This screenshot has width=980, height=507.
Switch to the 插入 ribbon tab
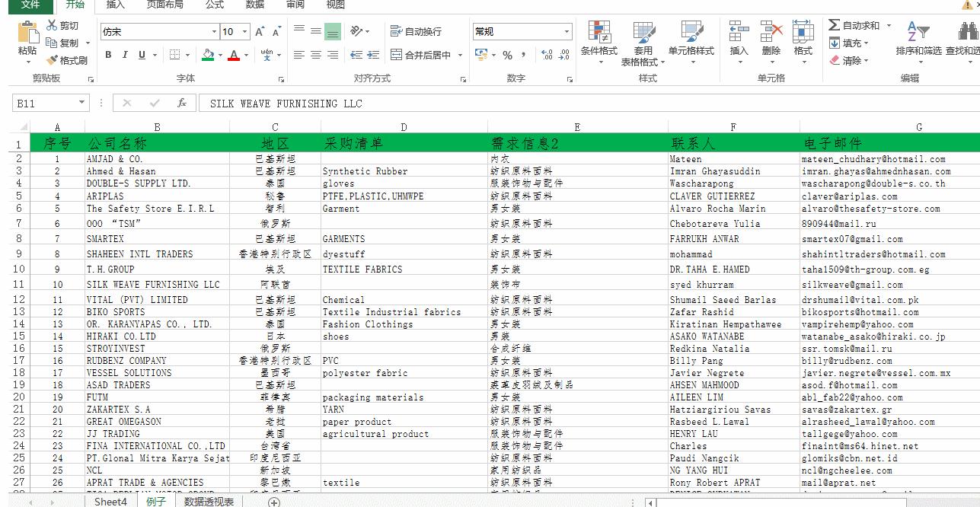pos(115,5)
